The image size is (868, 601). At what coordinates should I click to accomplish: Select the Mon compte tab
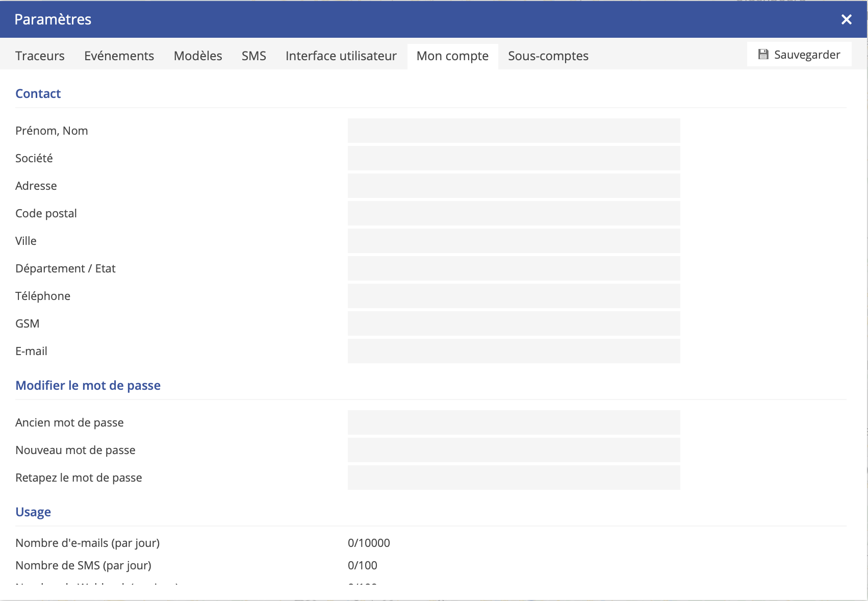click(x=452, y=56)
